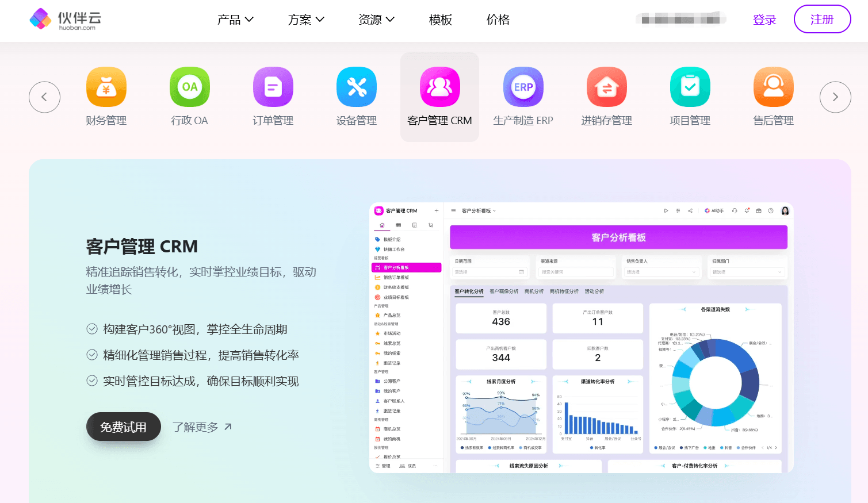Open the 售后管理 headset icon
Screen dimensions: 868x503
pyautogui.click(x=774, y=87)
